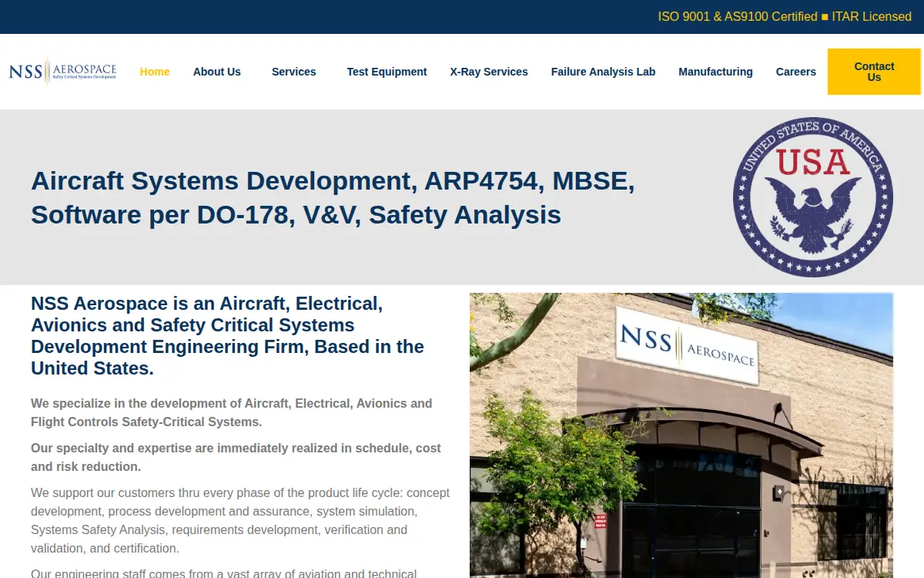Click the NSS Aerospace building photo
Viewport: 924px width, 578px height.
click(x=681, y=435)
